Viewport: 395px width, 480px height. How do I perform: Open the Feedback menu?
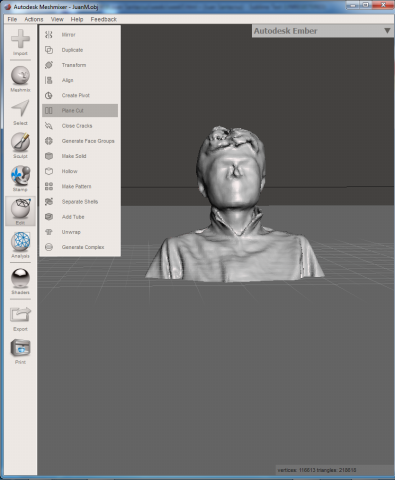pyautogui.click(x=104, y=19)
